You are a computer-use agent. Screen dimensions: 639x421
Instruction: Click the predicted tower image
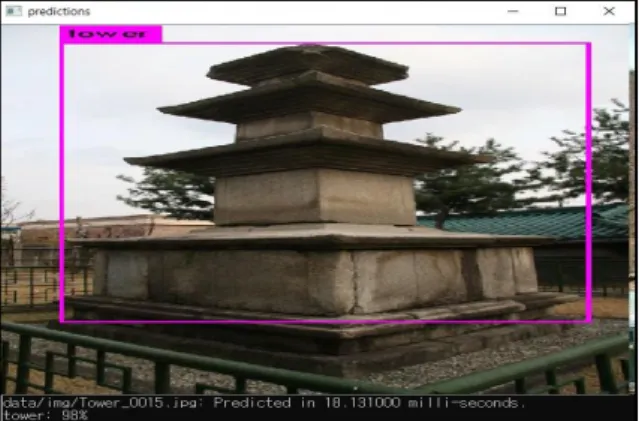316,209
